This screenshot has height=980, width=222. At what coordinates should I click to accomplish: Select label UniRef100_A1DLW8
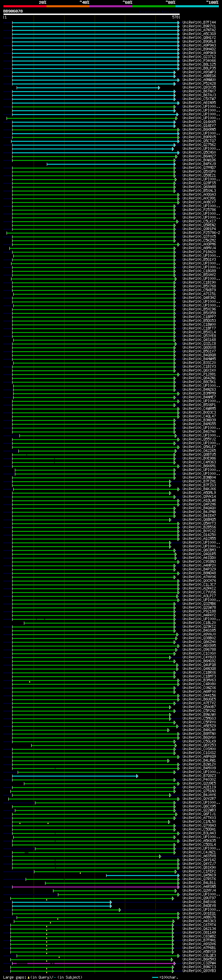199,500
